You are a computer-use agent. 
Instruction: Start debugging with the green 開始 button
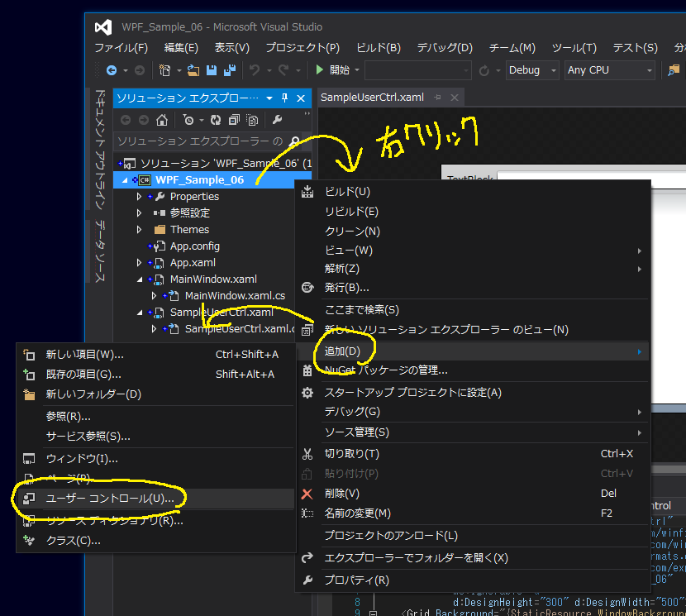pyautogui.click(x=333, y=70)
